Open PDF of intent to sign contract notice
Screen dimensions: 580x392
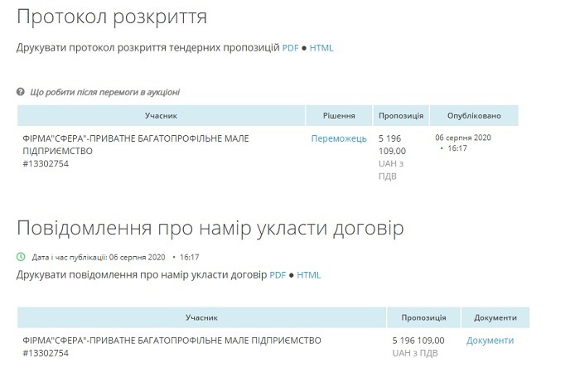[278, 275]
